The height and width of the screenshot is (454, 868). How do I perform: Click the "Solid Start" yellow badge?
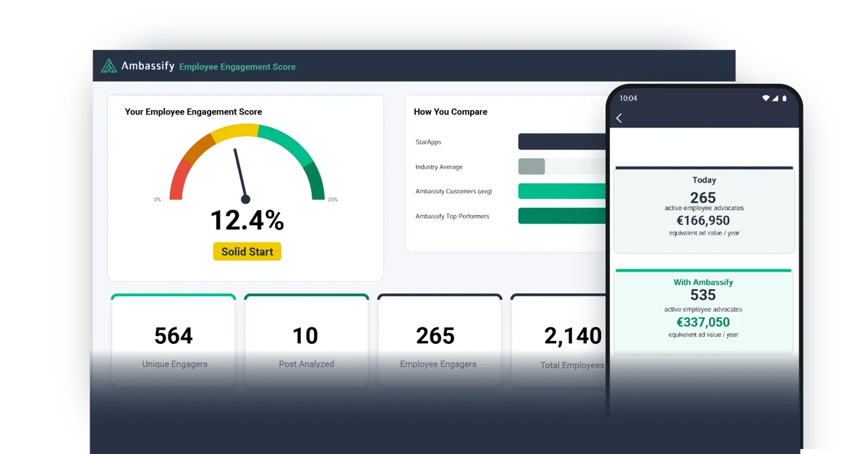point(247,251)
